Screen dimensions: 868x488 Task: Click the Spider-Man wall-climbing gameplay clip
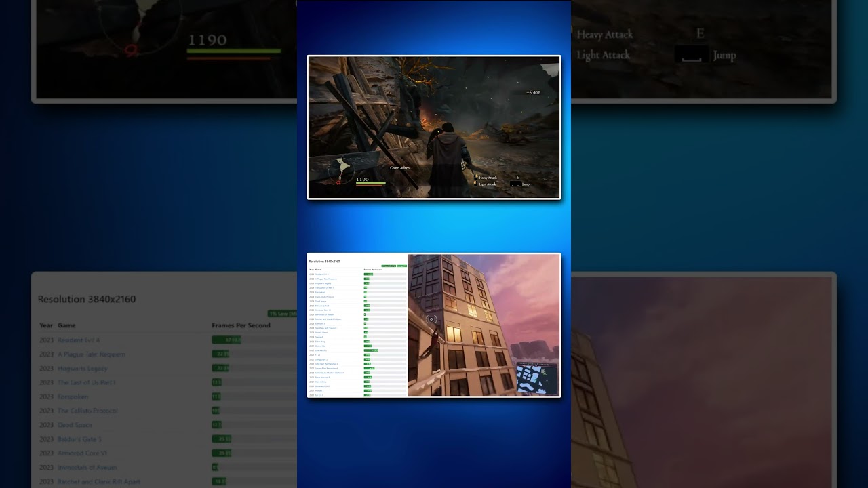click(x=484, y=325)
